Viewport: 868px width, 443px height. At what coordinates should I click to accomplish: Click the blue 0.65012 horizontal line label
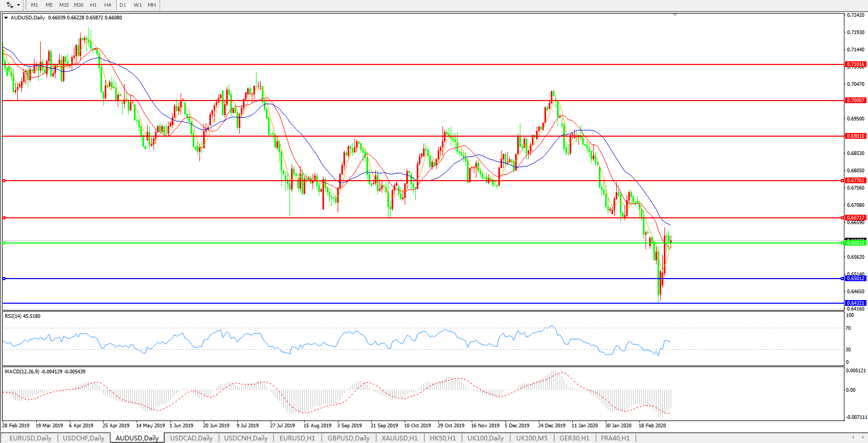tap(856, 279)
